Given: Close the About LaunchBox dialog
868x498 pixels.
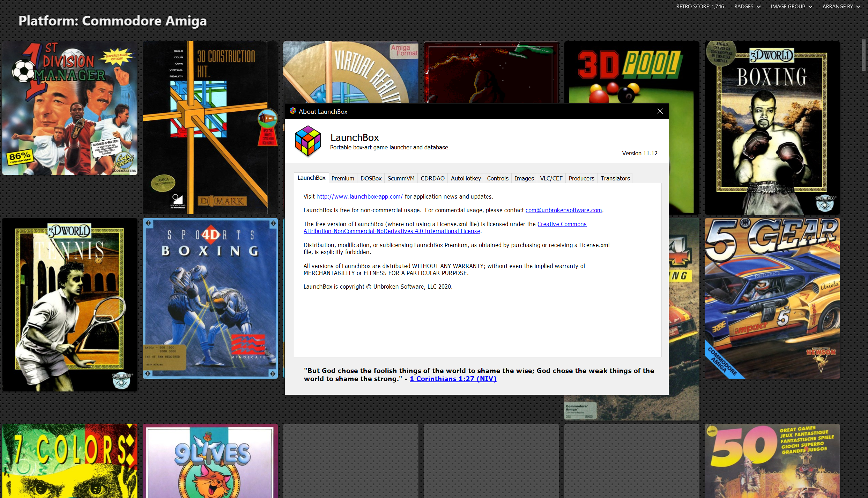Looking at the screenshot, I should coord(660,111).
